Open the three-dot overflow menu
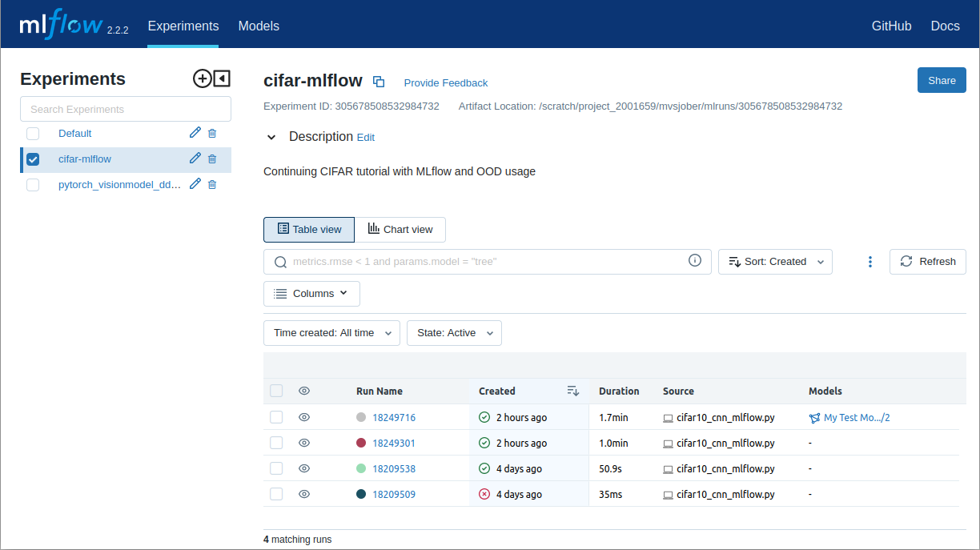The height and width of the screenshot is (550, 980). point(870,261)
